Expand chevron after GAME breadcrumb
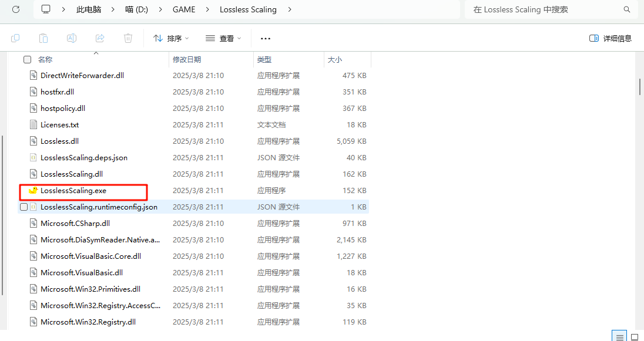Screen dimensions: 644x341 pos(207,9)
